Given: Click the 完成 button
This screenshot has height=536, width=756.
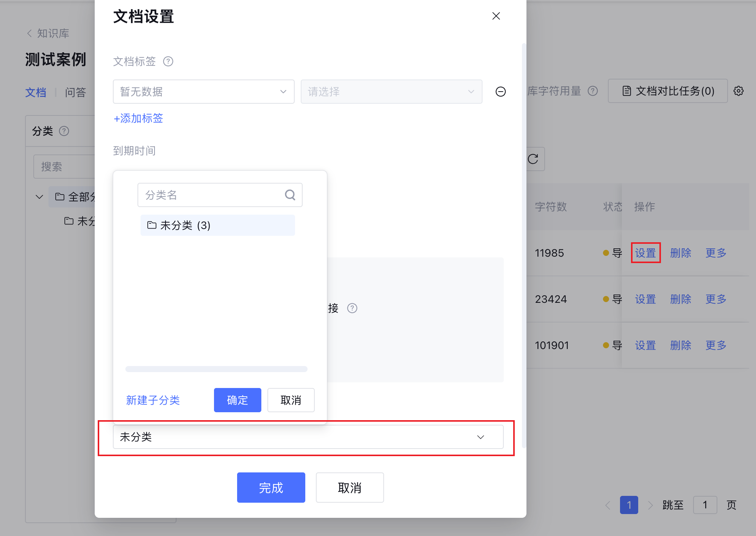Looking at the screenshot, I should (271, 488).
